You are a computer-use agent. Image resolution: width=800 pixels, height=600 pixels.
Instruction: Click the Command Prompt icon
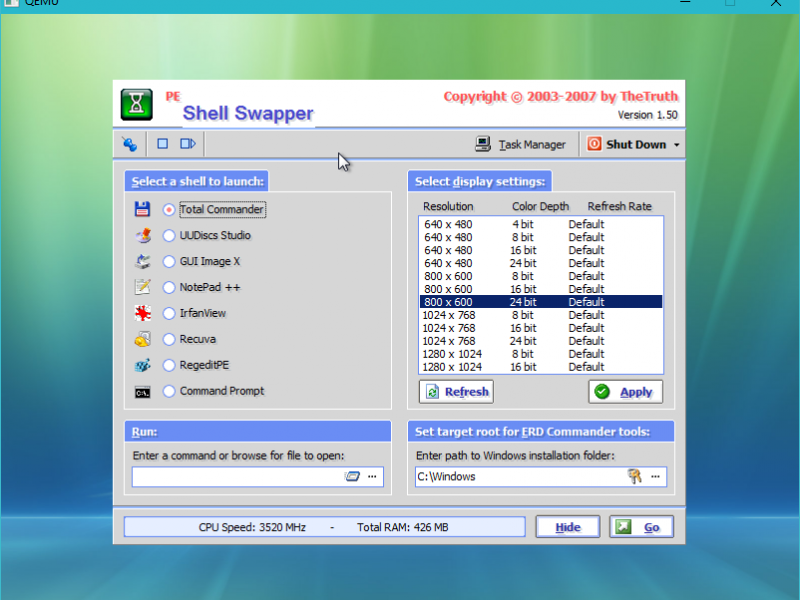point(142,392)
